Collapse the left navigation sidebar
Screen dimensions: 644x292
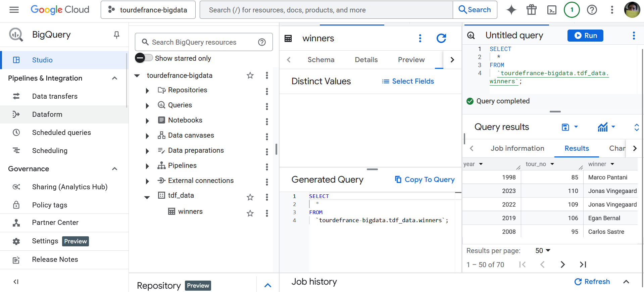[16, 282]
